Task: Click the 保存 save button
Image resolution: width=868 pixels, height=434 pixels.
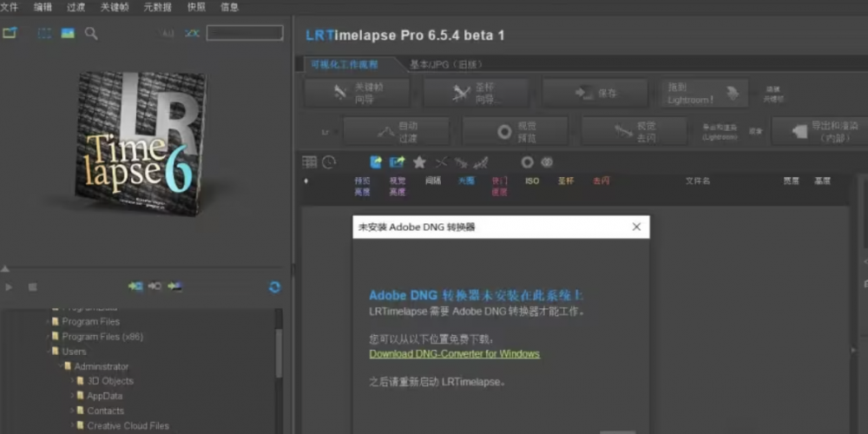Action: pyautogui.click(x=595, y=93)
